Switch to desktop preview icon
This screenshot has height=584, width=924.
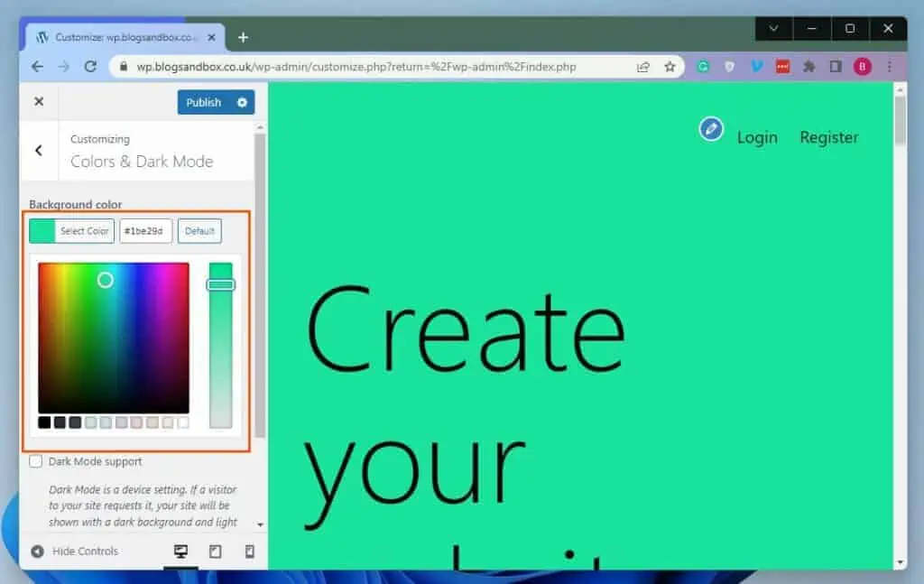click(180, 552)
